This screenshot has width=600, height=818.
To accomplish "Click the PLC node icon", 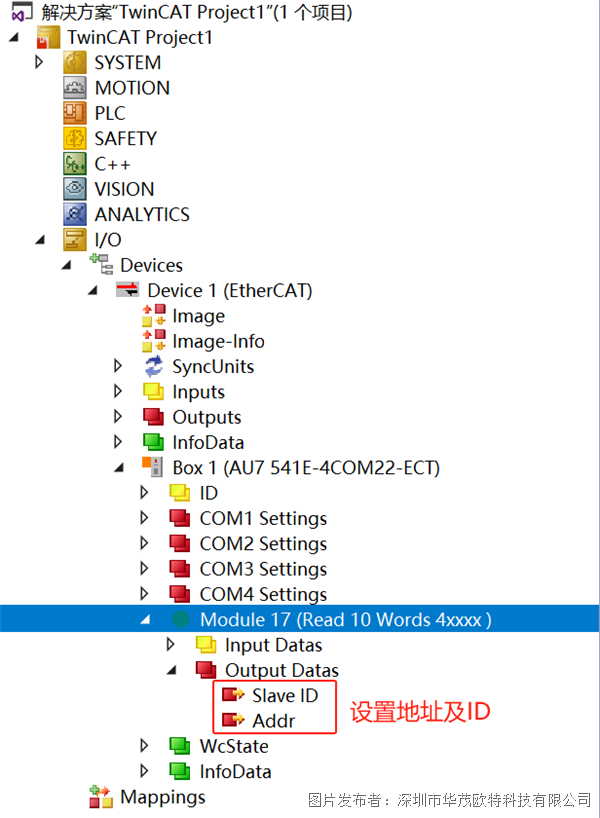I will click(75, 113).
